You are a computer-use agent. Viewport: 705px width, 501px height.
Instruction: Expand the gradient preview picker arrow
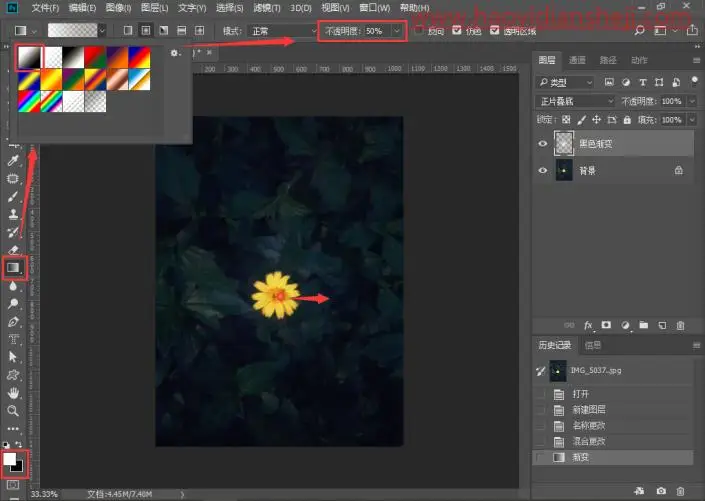[103, 31]
